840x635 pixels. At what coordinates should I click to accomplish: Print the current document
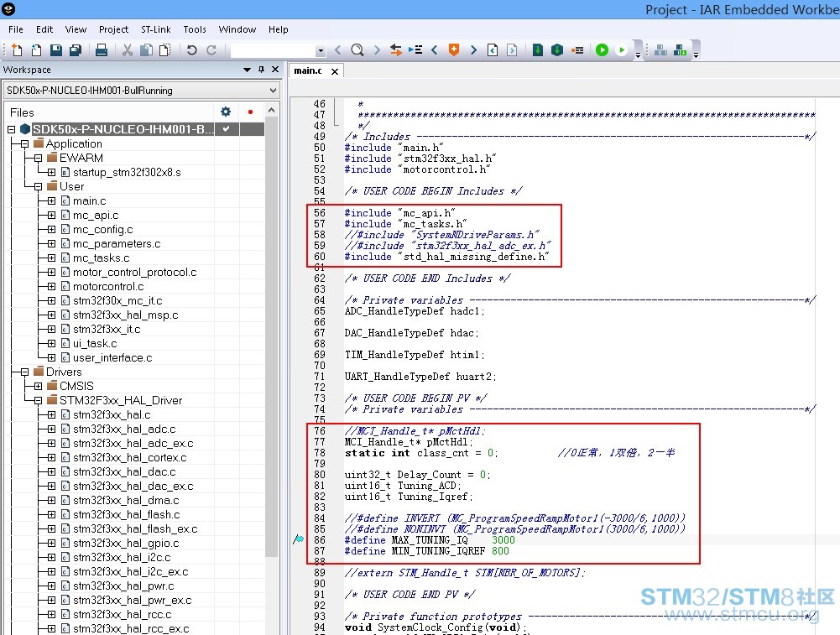[102, 50]
